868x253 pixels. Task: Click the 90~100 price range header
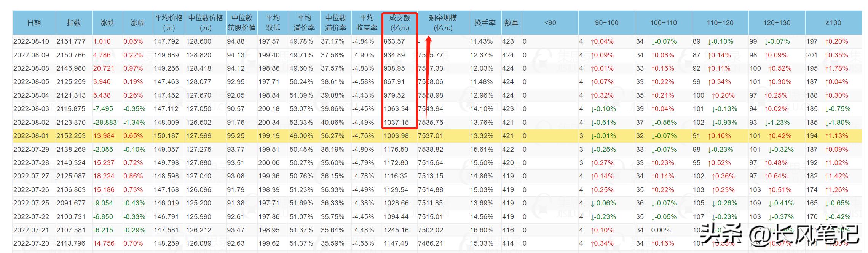(x=607, y=23)
